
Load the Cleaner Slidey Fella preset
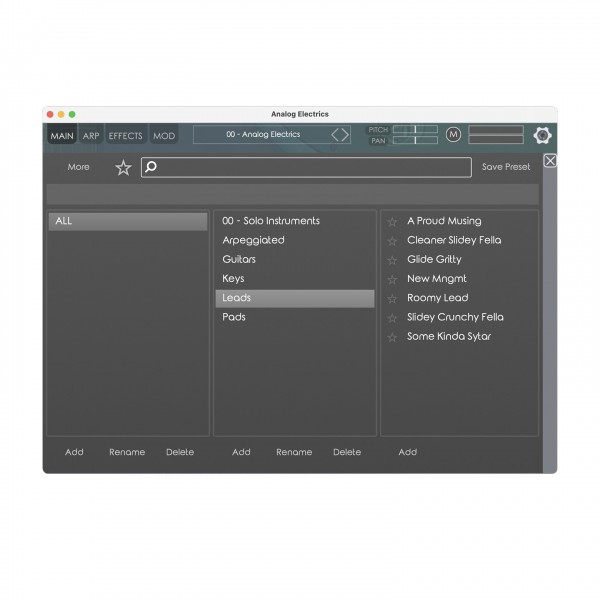pos(454,240)
